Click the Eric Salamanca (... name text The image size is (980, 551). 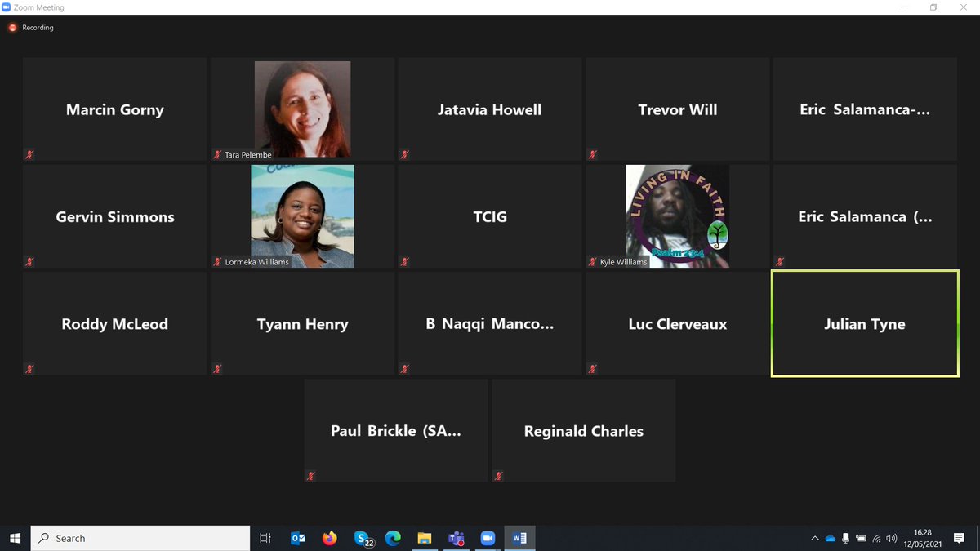(x=865, y=217)
